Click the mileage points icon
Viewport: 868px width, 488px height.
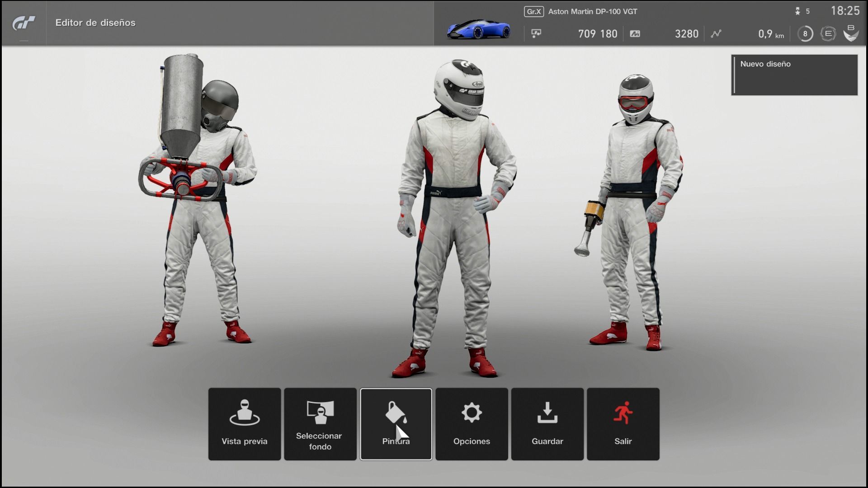(x=635, y=33)
